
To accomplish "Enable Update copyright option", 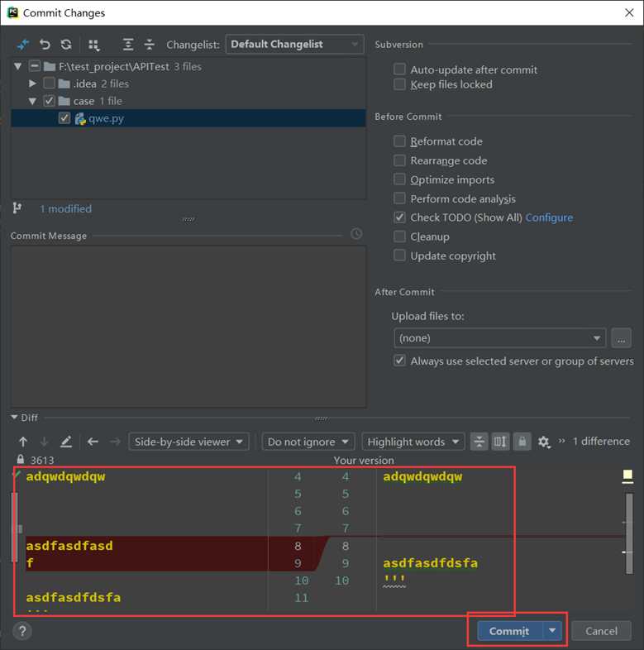I will pyautogui.click(x=399, y=256).
